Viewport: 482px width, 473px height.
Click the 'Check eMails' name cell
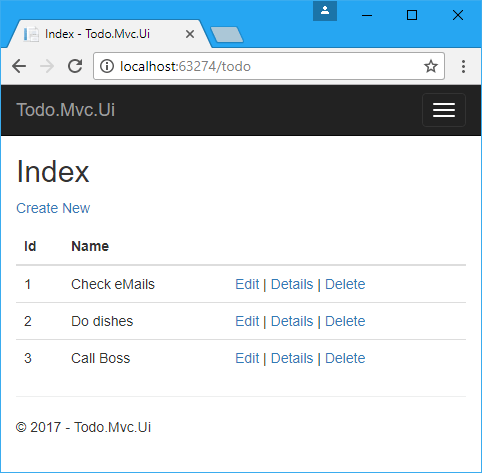tap(113, 284)
